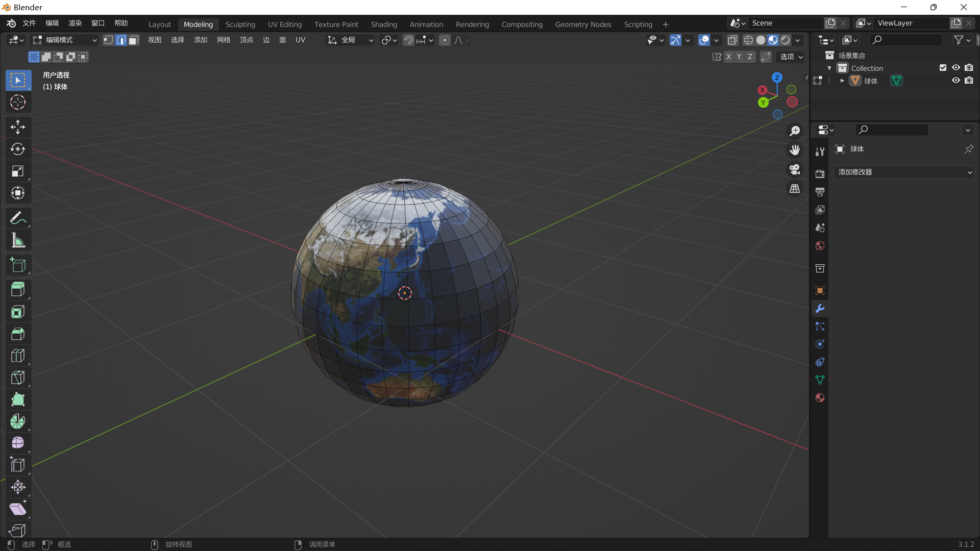Click the outliner search field
This screenshot has height=551, width=980.
click(x=906, y=40)
